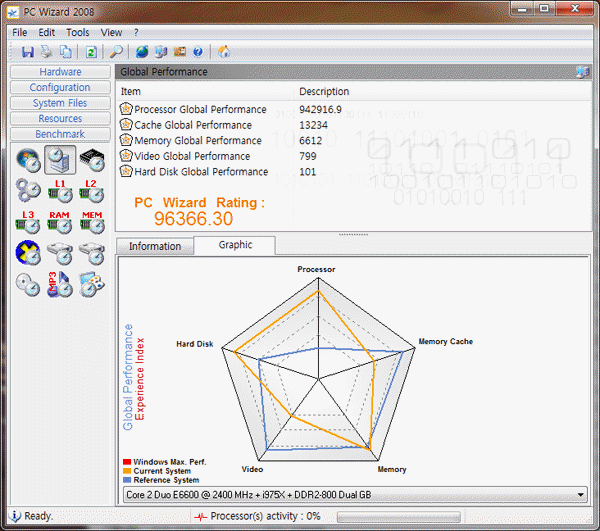Screen dimensions: 600x531
Task: Click the Hard Disk label on radar chart
Action: click(x=195, y=344)
